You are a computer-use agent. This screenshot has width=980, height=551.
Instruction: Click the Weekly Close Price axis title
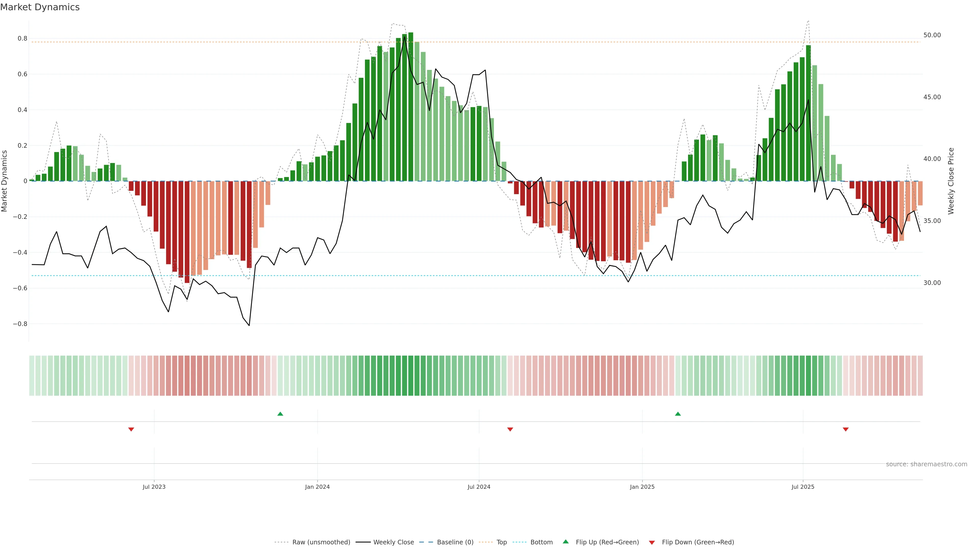pos(951,181)
